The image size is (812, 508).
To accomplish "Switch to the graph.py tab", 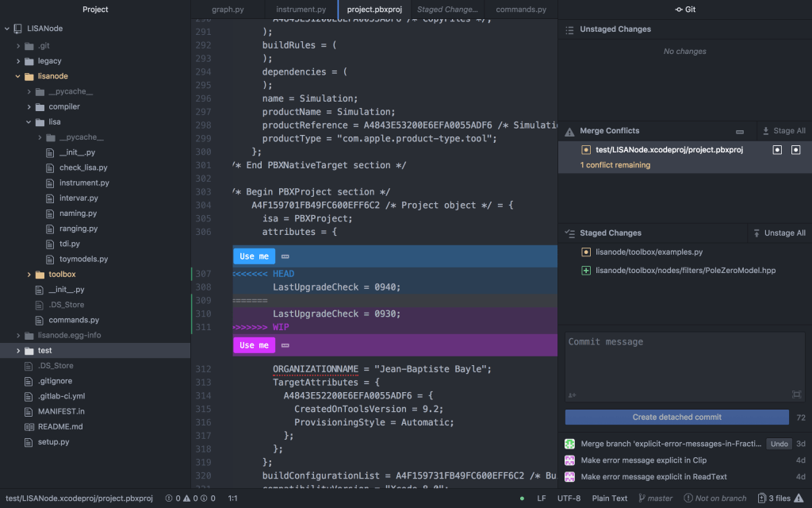I will [x=228, y=10].
